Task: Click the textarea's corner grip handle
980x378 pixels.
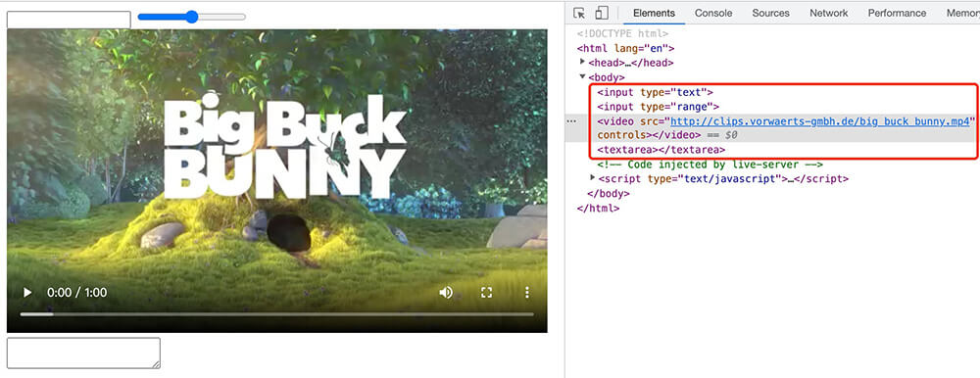Action: (x=156, y=364)
